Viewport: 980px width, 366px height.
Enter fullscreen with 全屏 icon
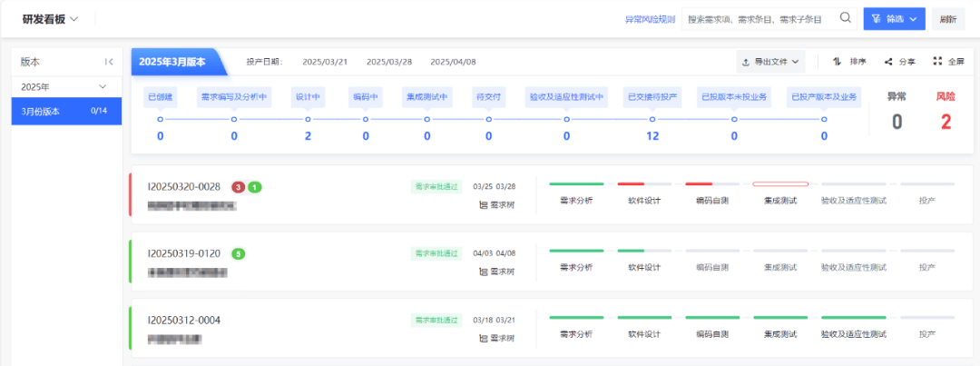(x=936, y=62)
